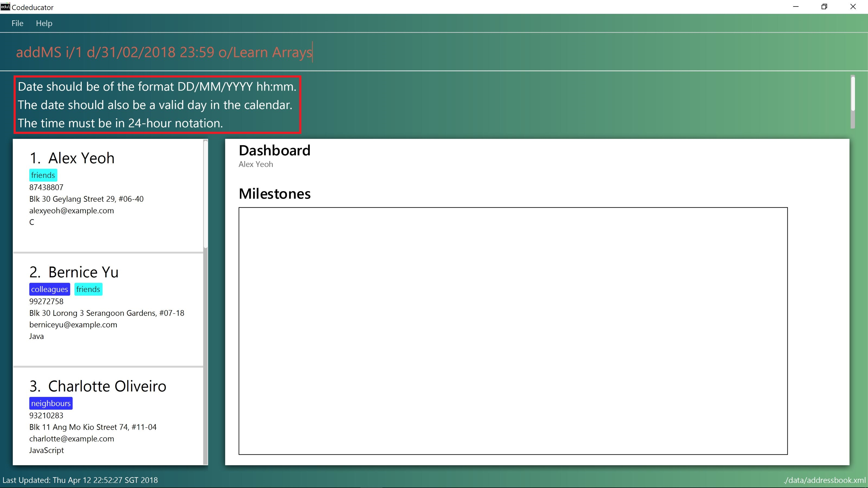
Task: Click inside the empty Milestones list box
Action: click(513, 331)
